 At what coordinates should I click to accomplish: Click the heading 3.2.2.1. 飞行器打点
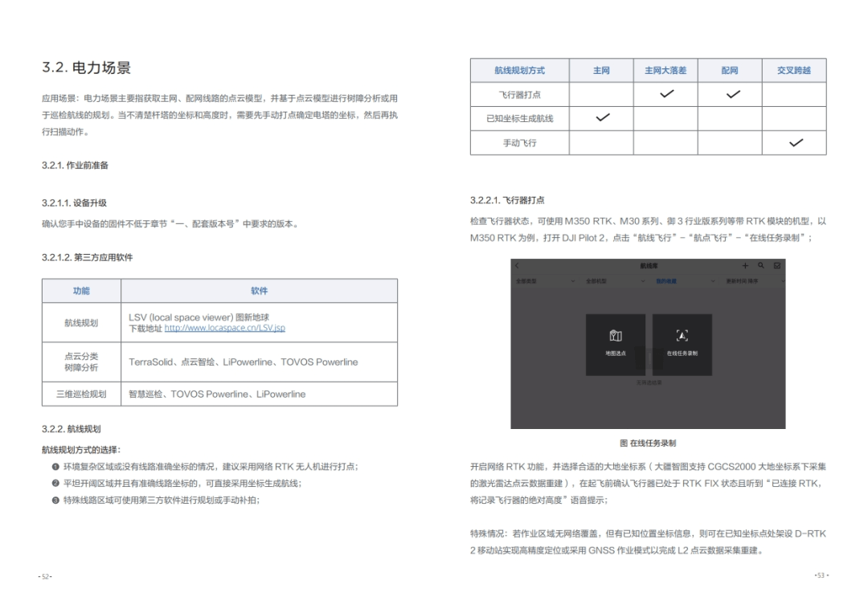click(x=507, y=200)
